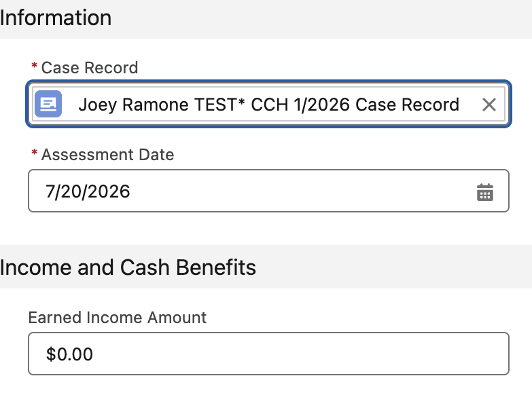Focus the Assessment Date input field
This screenshot has width=532, height=393.
tap(268, 191)
